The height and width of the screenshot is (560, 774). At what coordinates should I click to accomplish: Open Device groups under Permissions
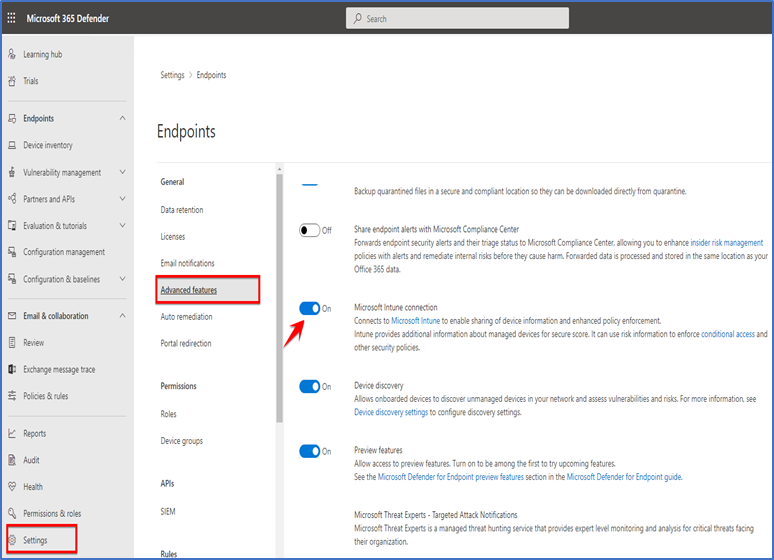tap(182, 440)
